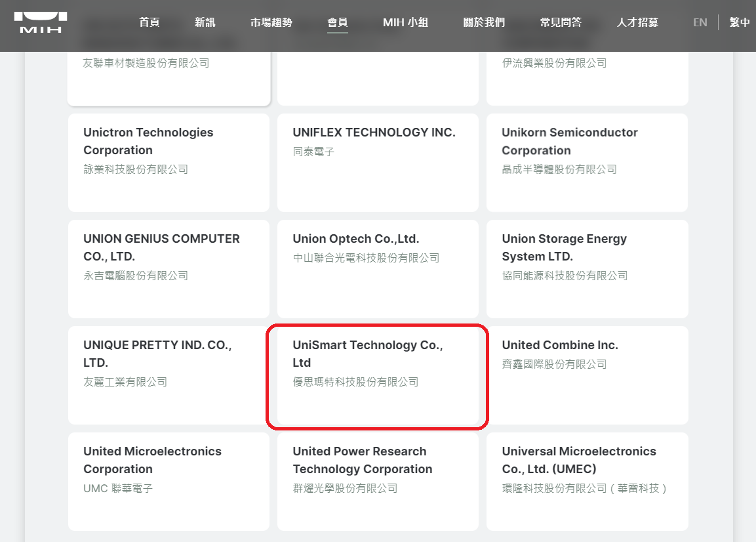Open the UNIFLEX TECHNOLOGY INC. card
The height and width of the screenshot is (542, 756).
[x=378, y=163]
